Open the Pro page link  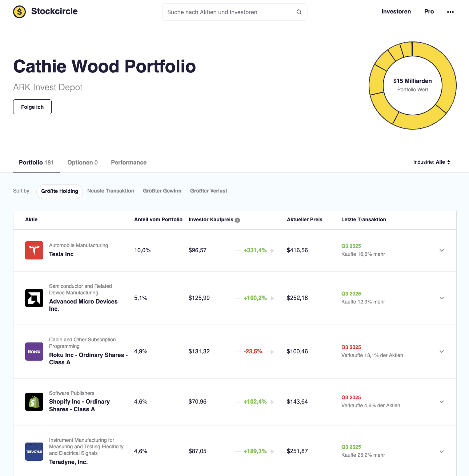429,11
